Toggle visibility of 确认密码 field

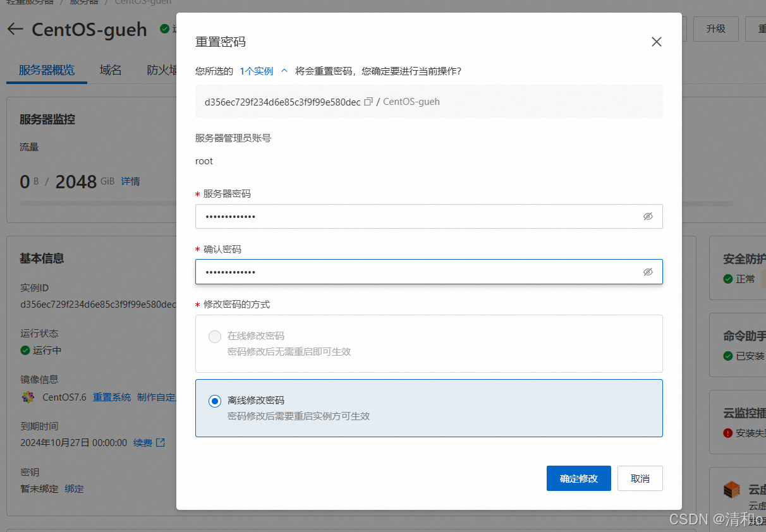pos(648,272)
